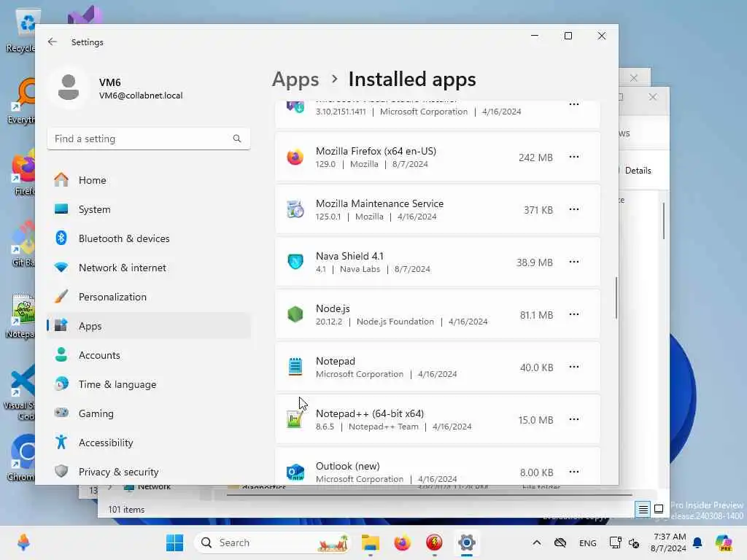Image resolution: width=747 pixels, height=560 pixels.
Task: Click the Settings gear in the taskbar
Action: (x=467, y=542)
